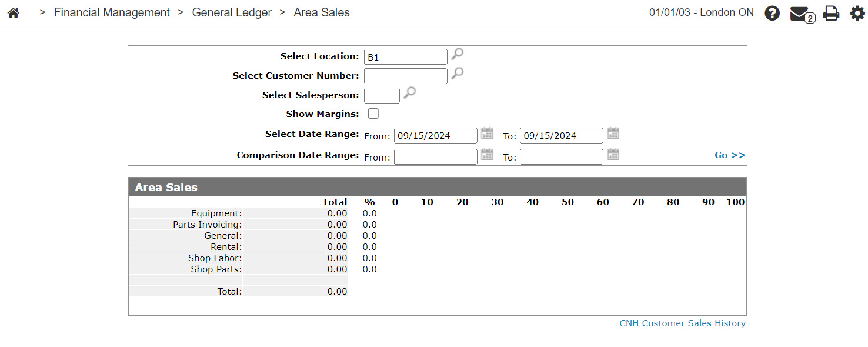This screenshot has height=347, width=868.
Task: Open calendar for Select Date Range From
Action: point(487,133)
